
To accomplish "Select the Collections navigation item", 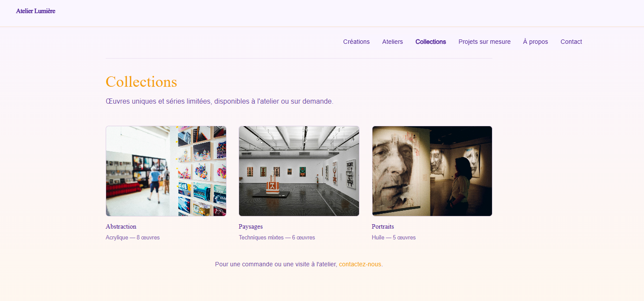I will (x=430, y=42).
